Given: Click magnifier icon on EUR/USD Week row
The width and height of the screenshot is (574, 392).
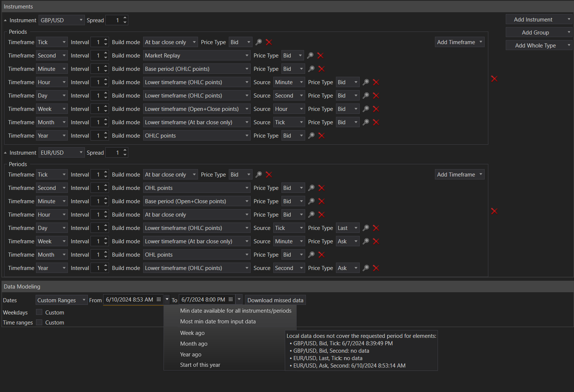Looking at the screenshot, I should click(366, 241).
